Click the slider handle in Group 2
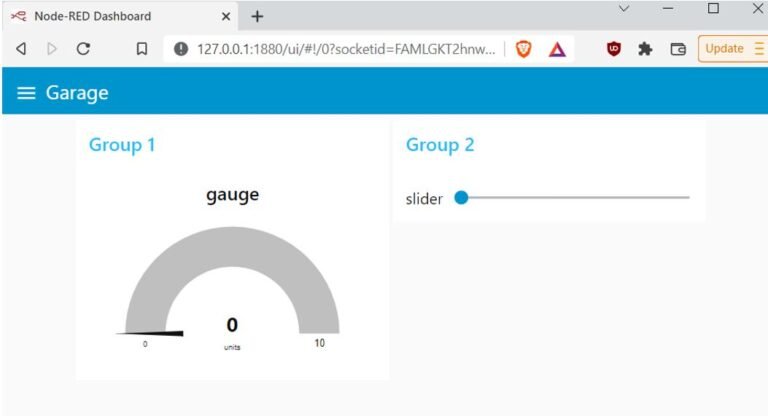The width and height of the screenshot is (768, 416). (461, 197)
